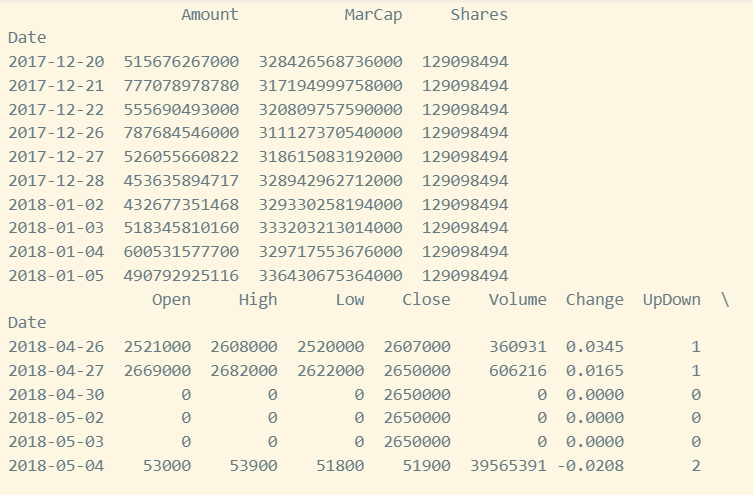753x495 pixels.
Task: Click MarCap value 333203213014000
Action: (330, 228)
